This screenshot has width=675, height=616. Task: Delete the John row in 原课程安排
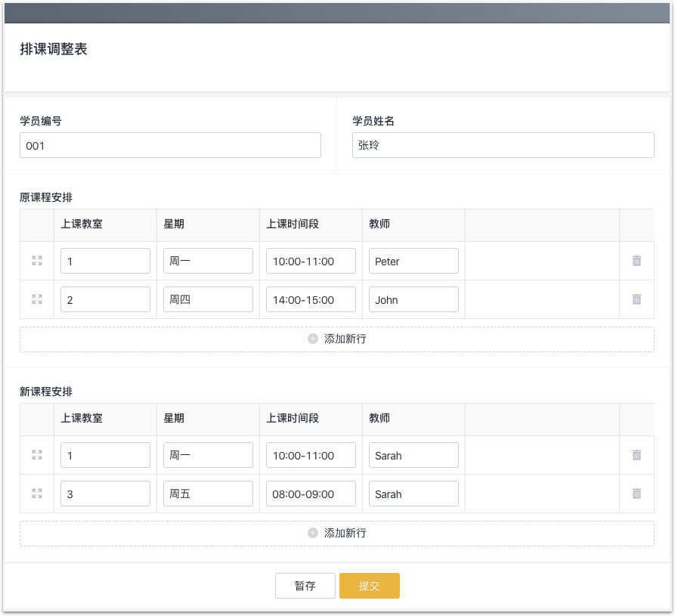click(636, 299)
